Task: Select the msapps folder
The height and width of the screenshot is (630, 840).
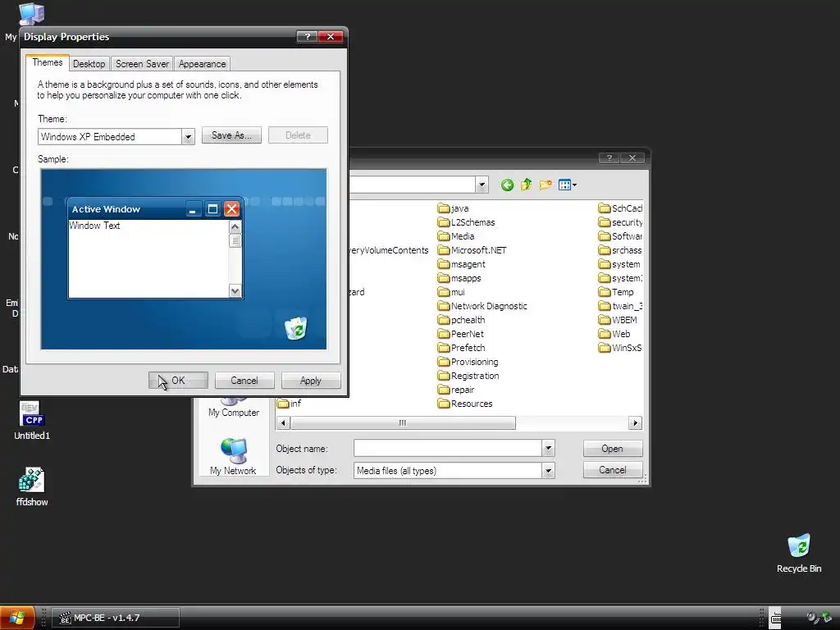Action: [x=459, y=278]
